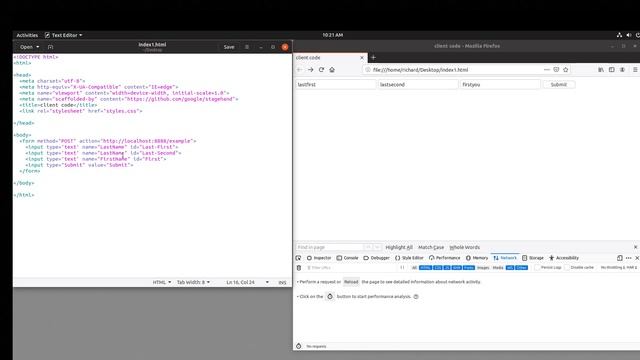Switch to the Style Editor tab
640x360 pixels.
pos(409,258)
